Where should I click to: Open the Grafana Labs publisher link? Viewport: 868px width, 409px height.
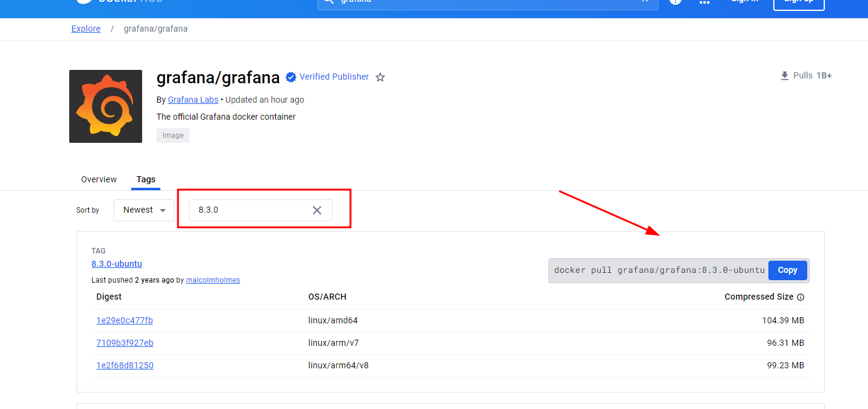pyautogui.click(x=193, y=100)
